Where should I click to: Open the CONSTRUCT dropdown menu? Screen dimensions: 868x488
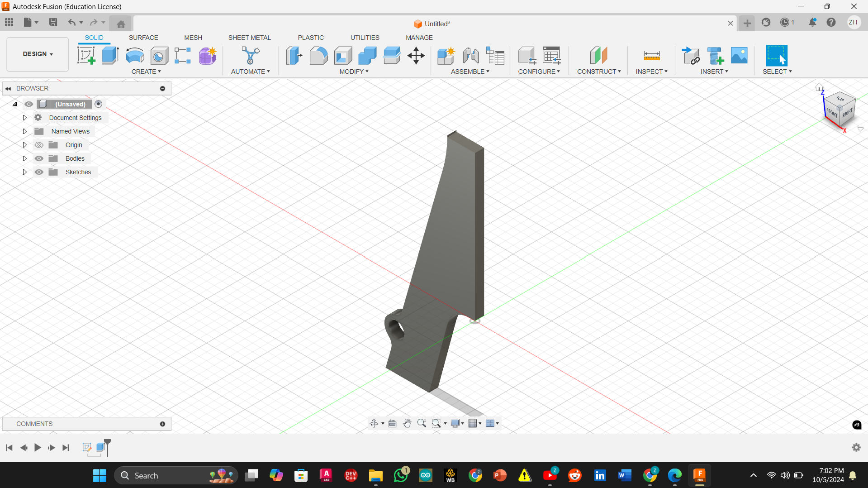click(x=599, y=72)
